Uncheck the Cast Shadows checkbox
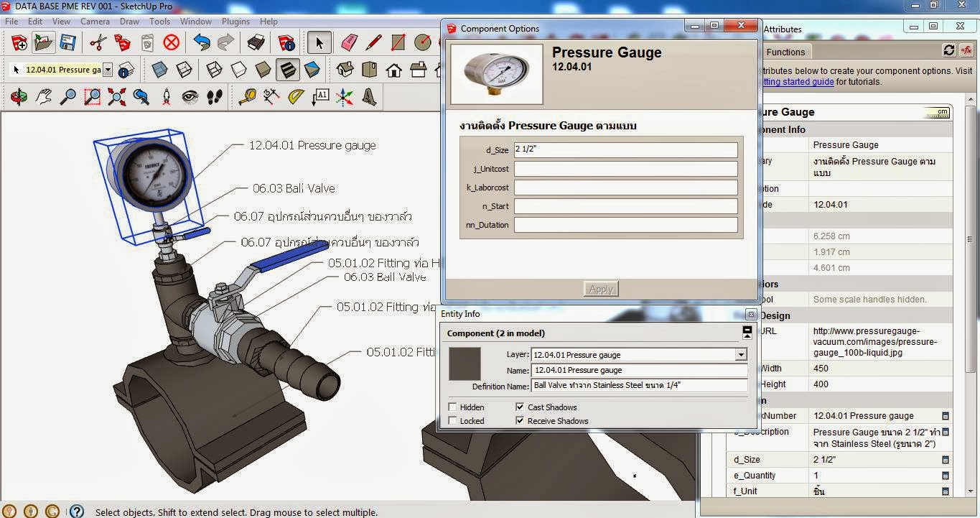The height and width of the screenshot is (518, 980). click(521, 407)
